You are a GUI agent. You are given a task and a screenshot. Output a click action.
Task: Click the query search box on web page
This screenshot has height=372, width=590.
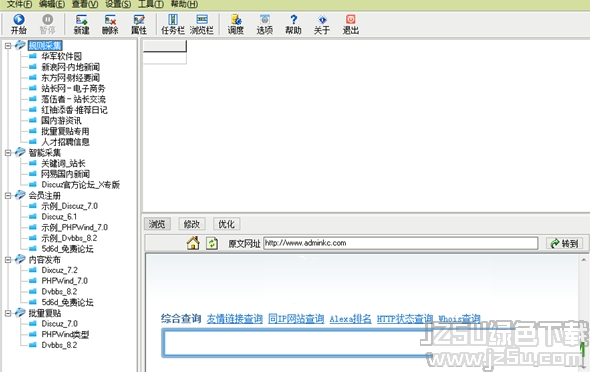point(297,343)
